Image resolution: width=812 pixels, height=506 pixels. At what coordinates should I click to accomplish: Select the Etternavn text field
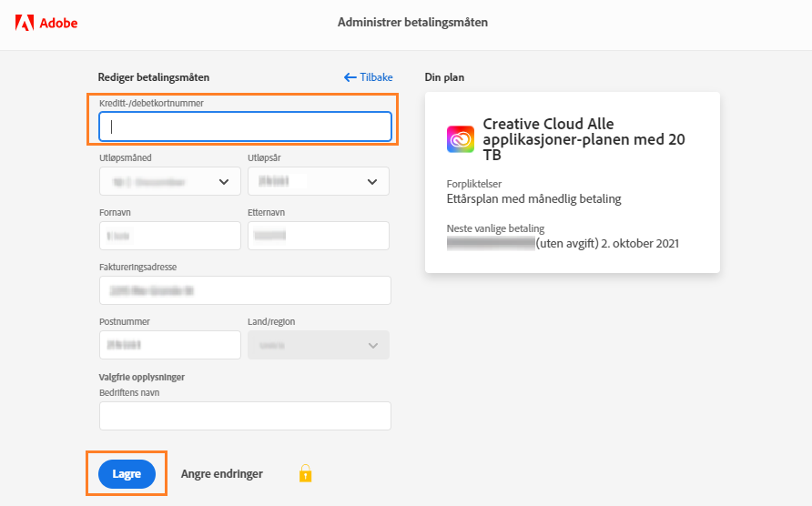[318, 236]
